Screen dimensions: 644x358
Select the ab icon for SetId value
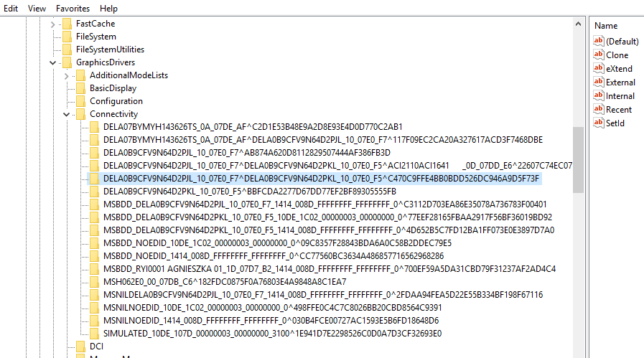(599, 123)
